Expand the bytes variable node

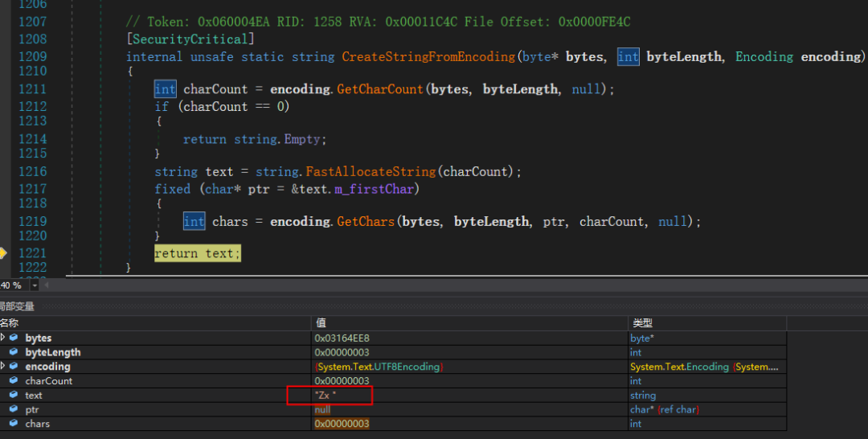[x=3, y=338]
